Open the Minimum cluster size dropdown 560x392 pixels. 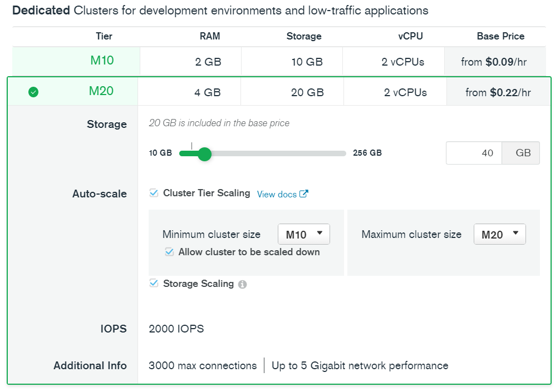tap(303, 234)
